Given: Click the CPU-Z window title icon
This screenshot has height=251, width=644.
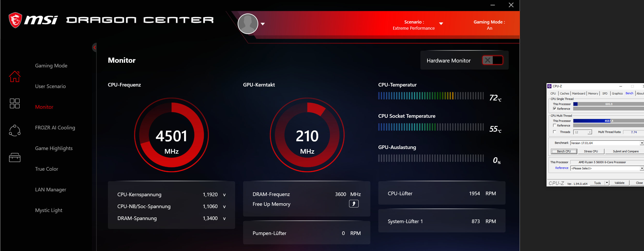Looking at the screenshot, I should point(549,86).
